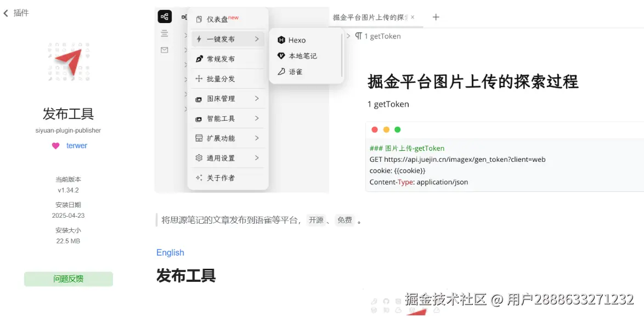The width and height of the screenshot is (644, 317).
Task: Click the 1 getToken breadcrumb
Action: (x=382, y=36)
